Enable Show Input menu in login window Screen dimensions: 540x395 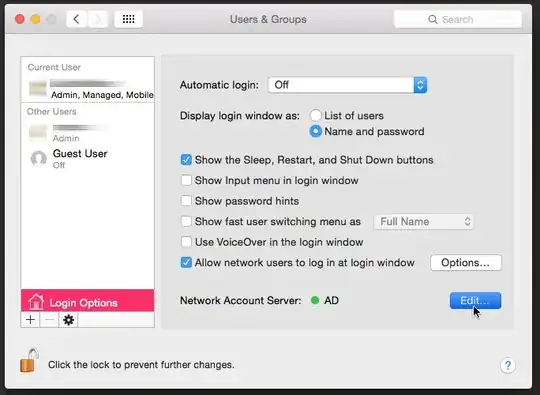click(186, 180)
